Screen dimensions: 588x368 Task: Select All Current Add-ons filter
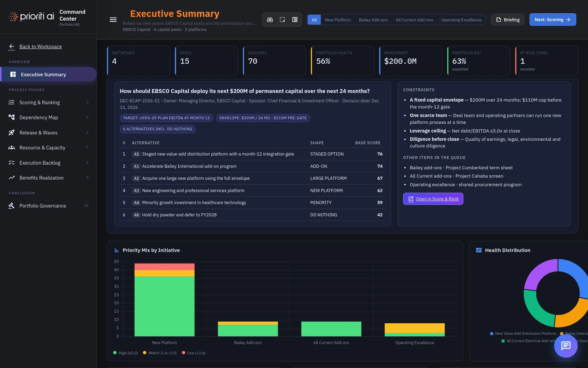414,20
